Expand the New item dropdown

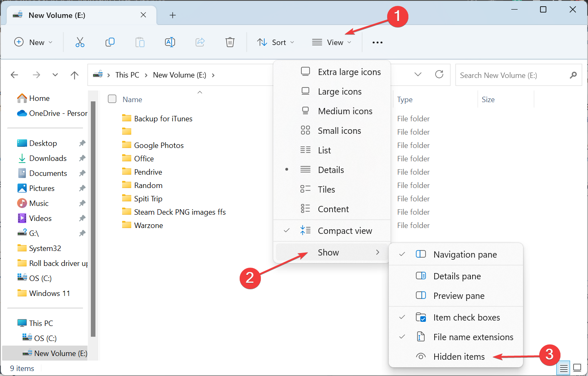pos(33,43)
